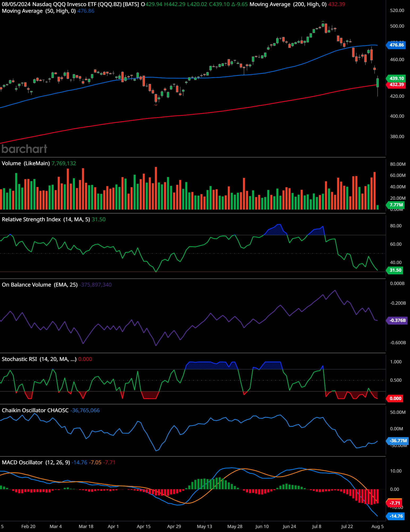Viewport: 410px width, 532px height.
Task: Click the 'On Balance Volume (EMA, 25)' label
Action: click(40, 285)
